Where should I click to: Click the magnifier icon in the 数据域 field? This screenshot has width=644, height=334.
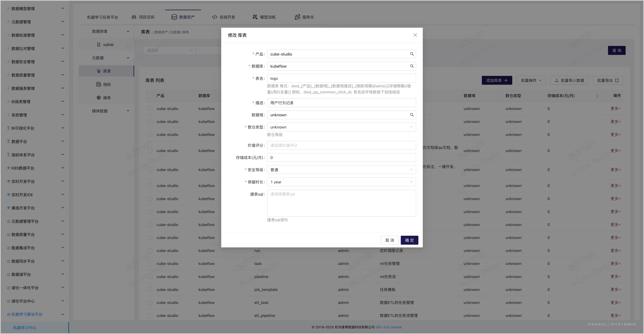coord(412,115)
